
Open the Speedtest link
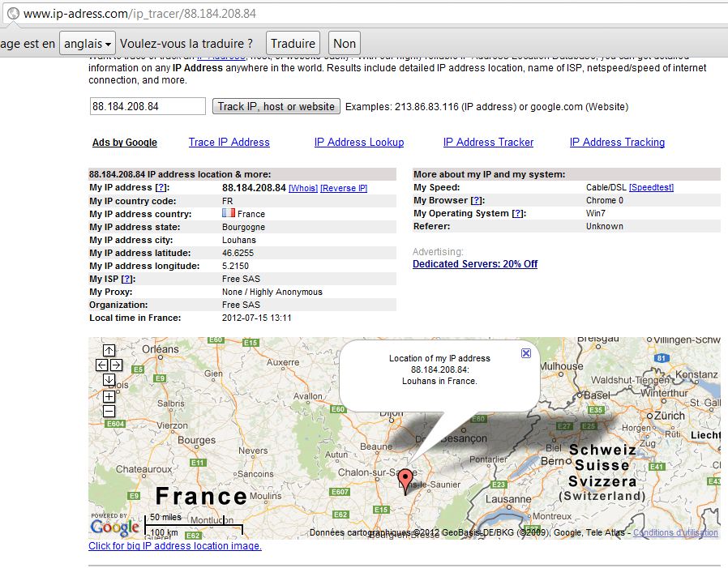tap(652, 187)
